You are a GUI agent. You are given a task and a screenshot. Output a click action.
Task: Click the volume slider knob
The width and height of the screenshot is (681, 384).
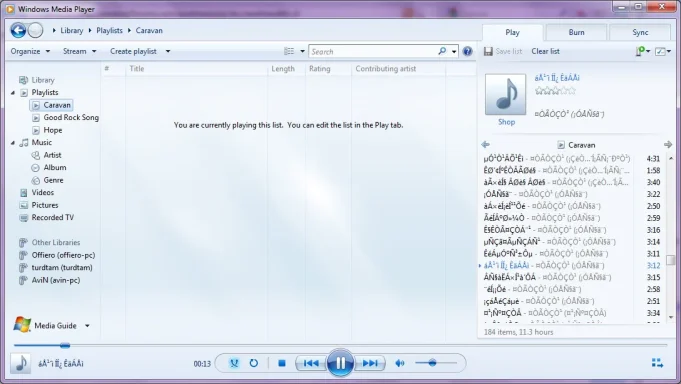tap(432, 363)
